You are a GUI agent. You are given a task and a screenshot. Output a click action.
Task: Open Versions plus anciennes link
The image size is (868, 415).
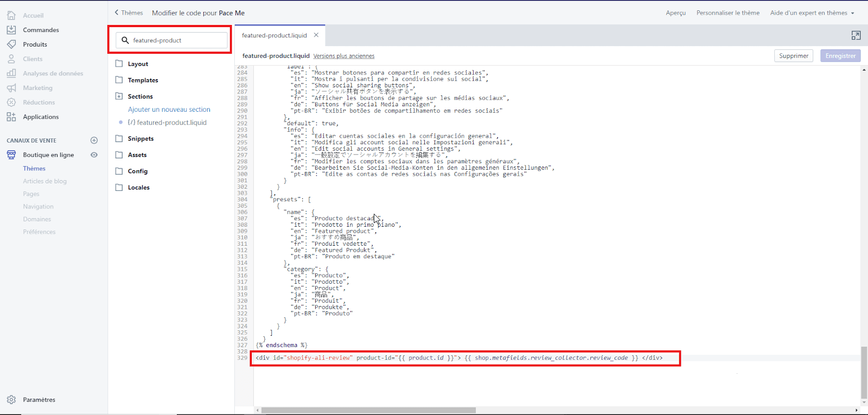[344, 56]
